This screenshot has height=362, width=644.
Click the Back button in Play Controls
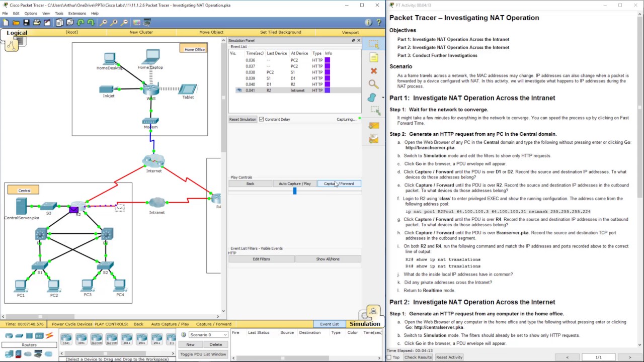click(250, 184)
